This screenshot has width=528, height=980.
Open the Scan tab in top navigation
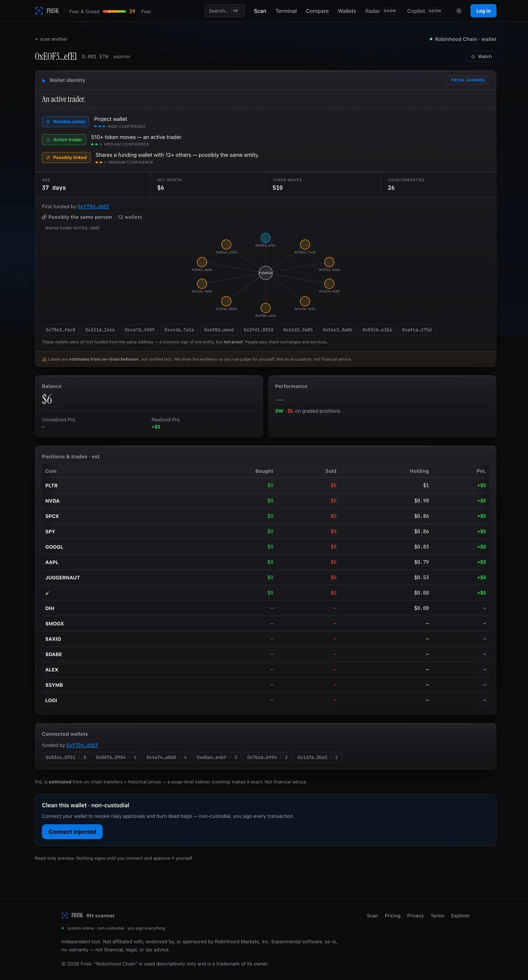[x=260, y=11]
